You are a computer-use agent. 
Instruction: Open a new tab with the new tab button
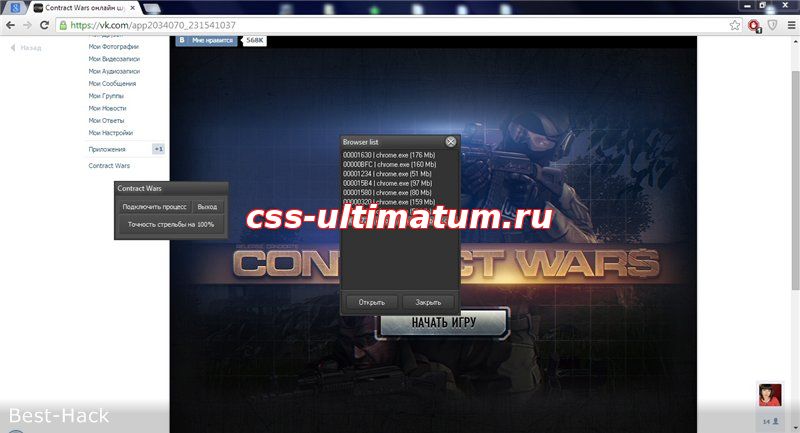coord(152,8)
